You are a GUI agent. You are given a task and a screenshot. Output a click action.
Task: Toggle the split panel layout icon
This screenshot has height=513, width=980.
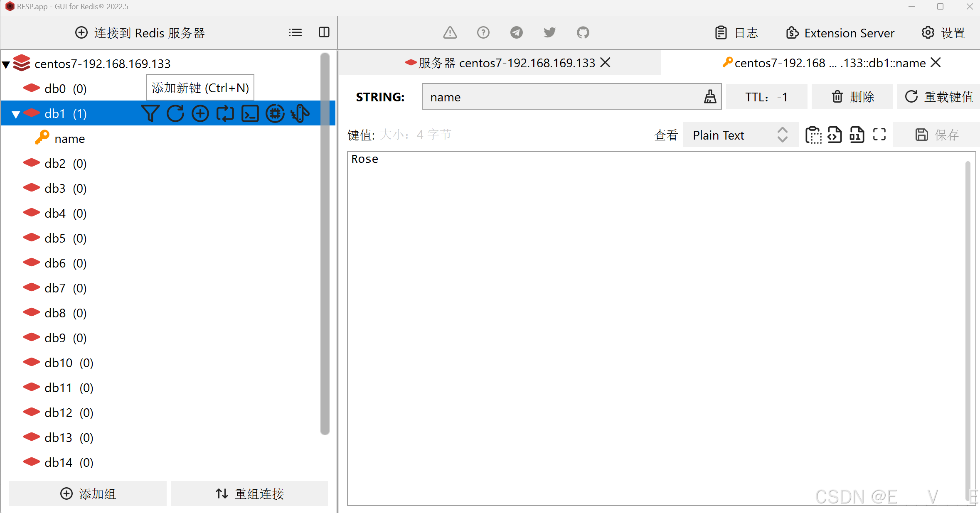coord(324,32)
